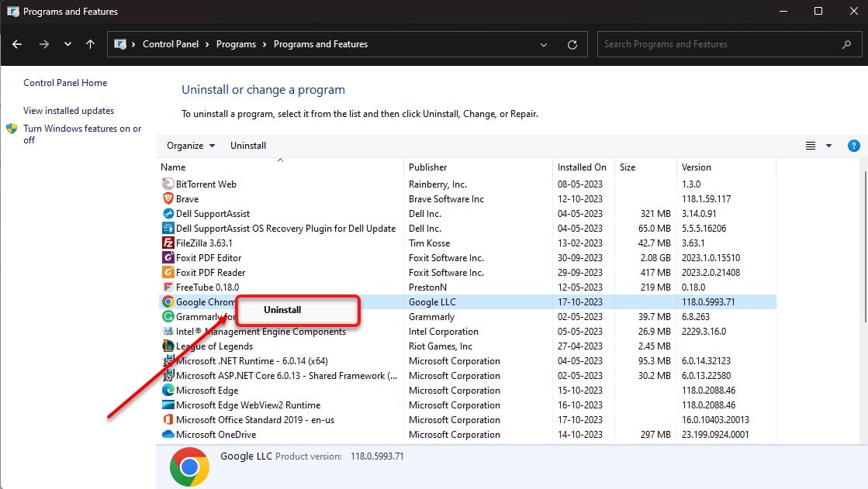This screenshot has width=868, height=489.
Task: Click the Brave browser icon
Action: (168, 198)
